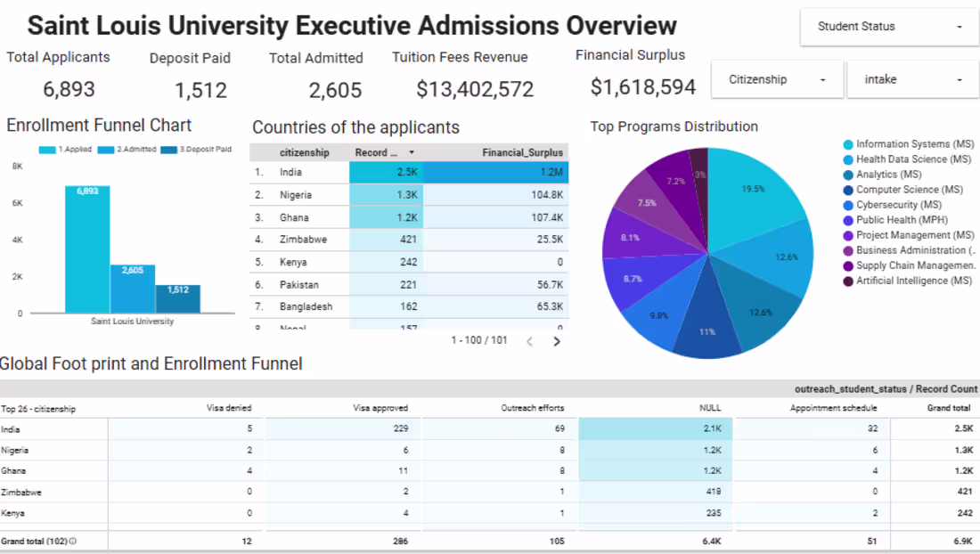
Task: Click Artificial Intelligence (MS) legend dot
Action: click(x=848, y=281)
